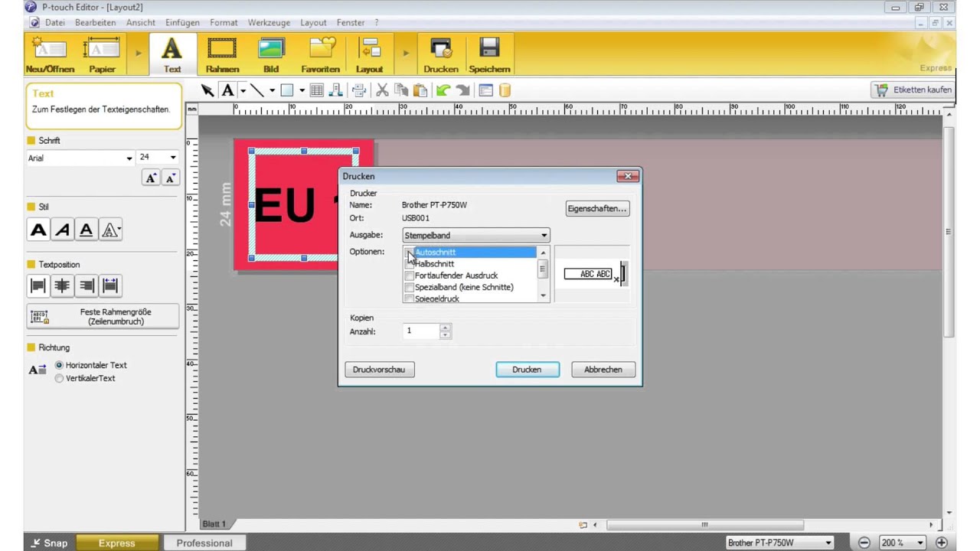The height and width of the screenshot is (551, 980).
Task: Justify the text alignment
Action: click(x=110, y=285)
